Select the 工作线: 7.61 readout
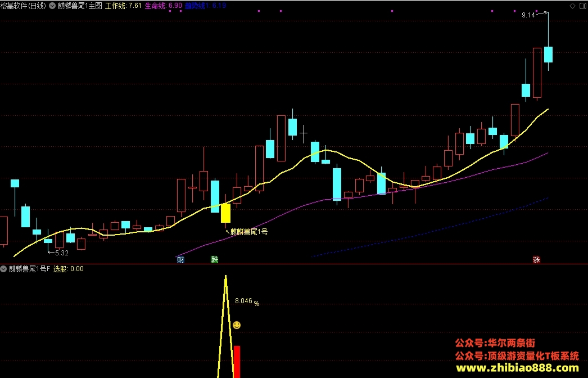The height and width of the screenshot is (378, 588). tap(123, 6)
